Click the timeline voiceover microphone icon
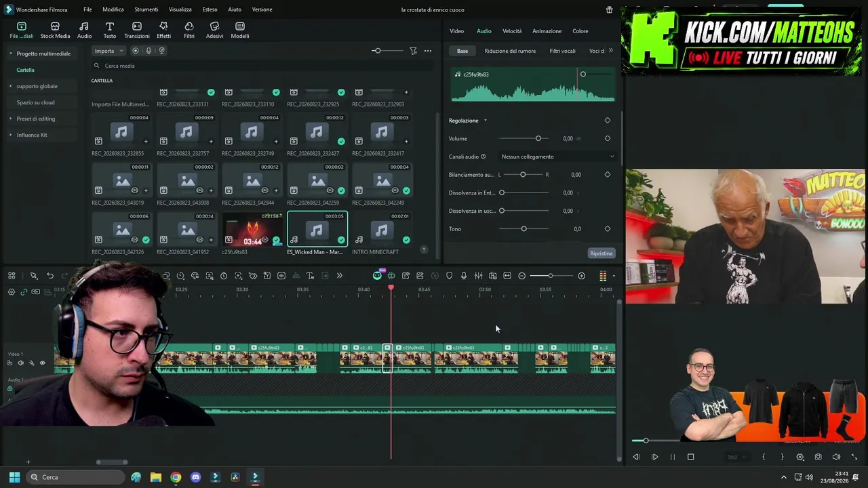868x488 pixels. click(464, 276)
